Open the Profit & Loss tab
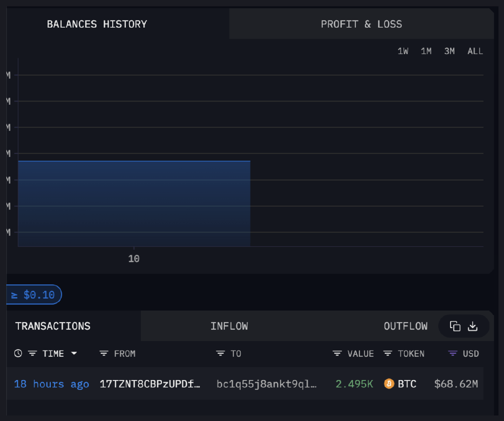 [x=361, y=24]
